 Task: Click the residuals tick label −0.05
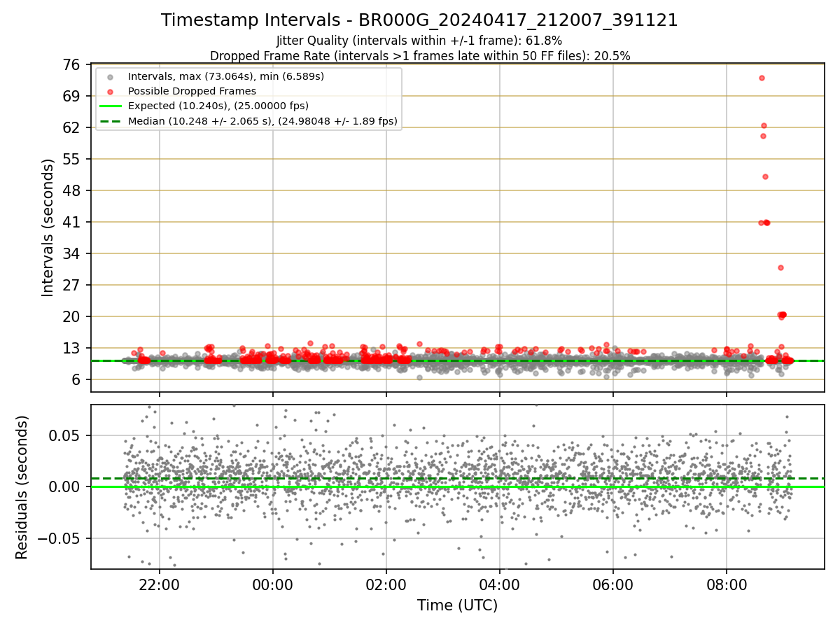pyautogui.click(x=59, y=538)
